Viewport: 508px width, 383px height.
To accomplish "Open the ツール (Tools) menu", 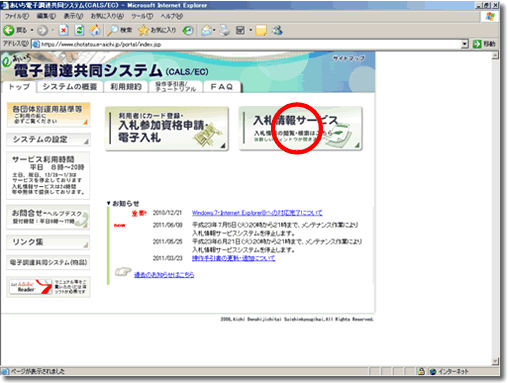I will tap(142, 16).
